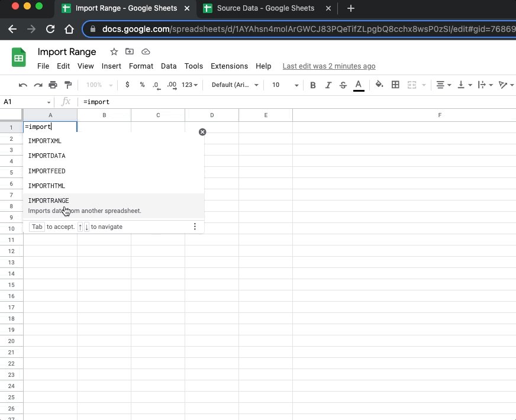Image resolution: width=516 pixels, height=420 pixels.
Task: Click Last edit was 2 minutes ago link
Action: (329, 66)
